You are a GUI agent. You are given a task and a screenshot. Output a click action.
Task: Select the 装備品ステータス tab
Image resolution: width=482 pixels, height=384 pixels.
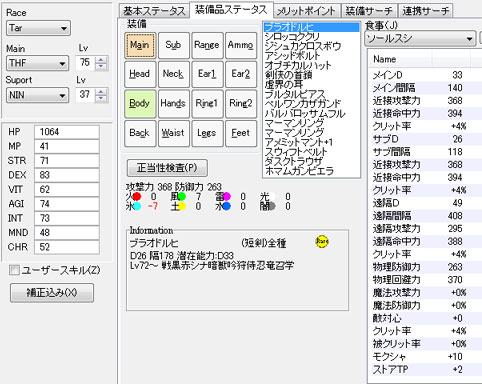click(x=231, y=10)
